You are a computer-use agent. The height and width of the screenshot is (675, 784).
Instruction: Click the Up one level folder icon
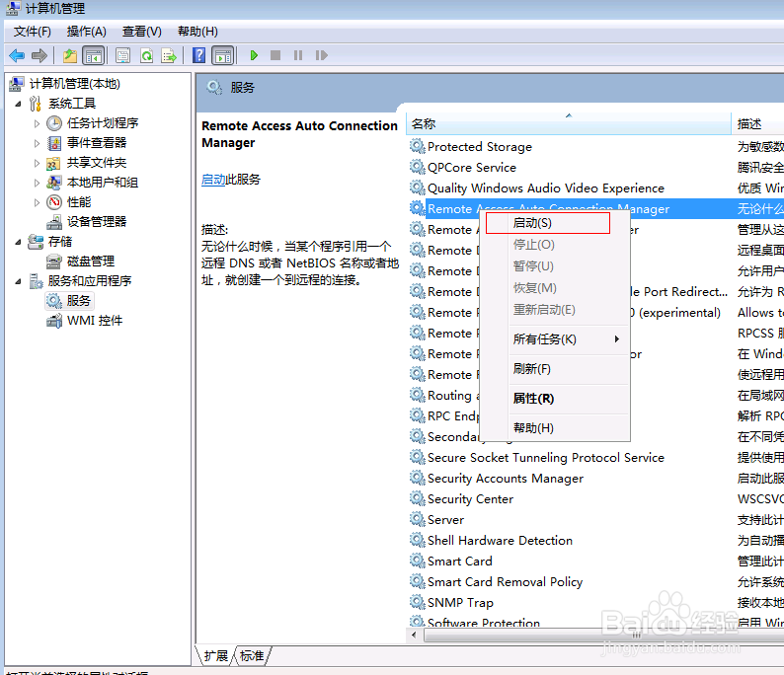pos(70,55)
